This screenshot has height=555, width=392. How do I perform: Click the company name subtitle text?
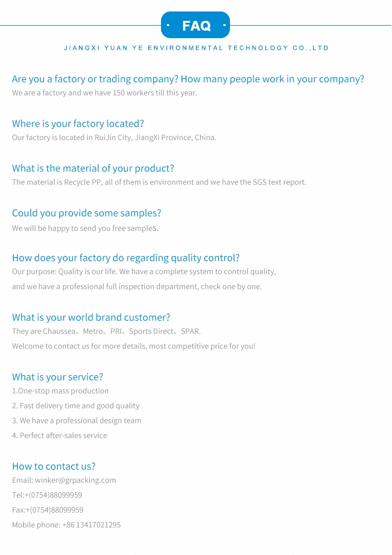[197, 48]
